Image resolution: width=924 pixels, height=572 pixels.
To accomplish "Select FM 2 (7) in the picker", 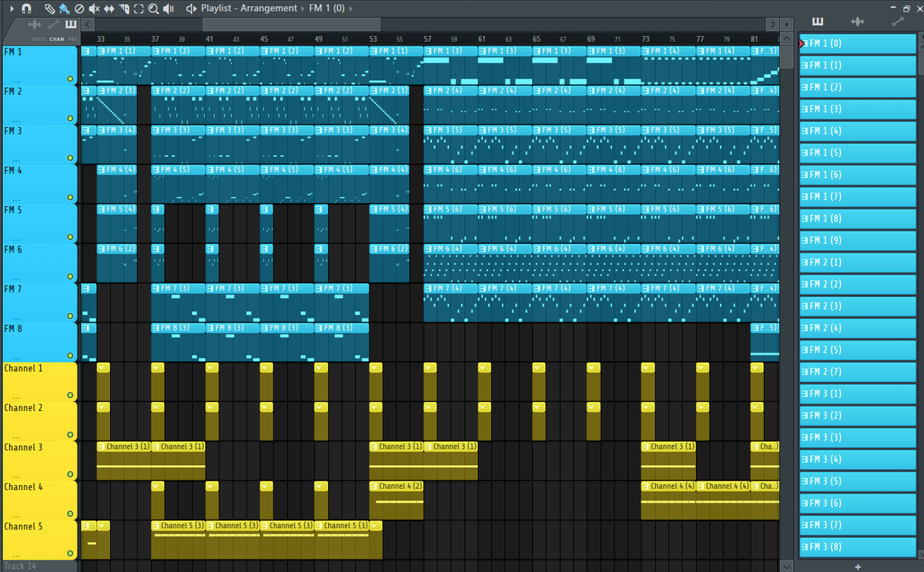I will [x=858, y=371].
